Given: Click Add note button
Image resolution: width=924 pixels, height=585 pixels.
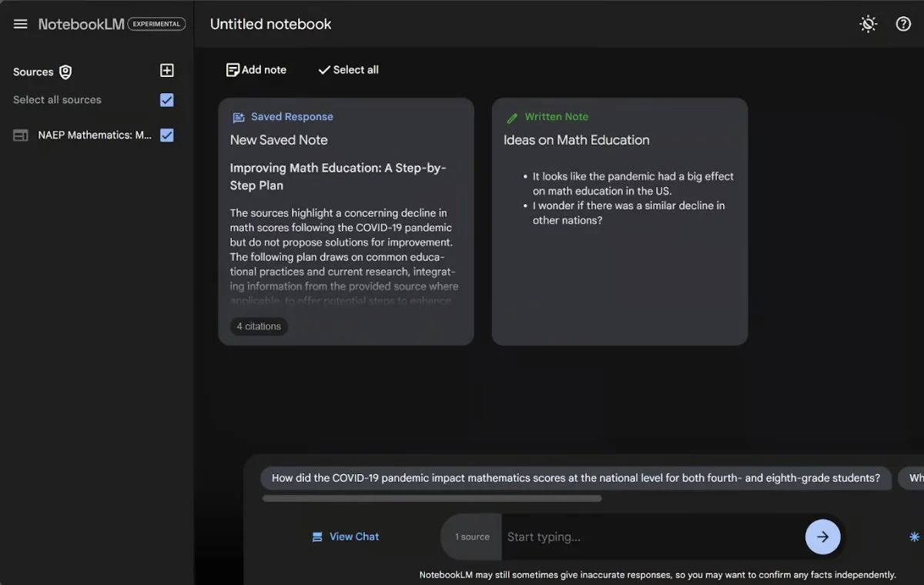Looking at the screenshot, I should 256,70.
